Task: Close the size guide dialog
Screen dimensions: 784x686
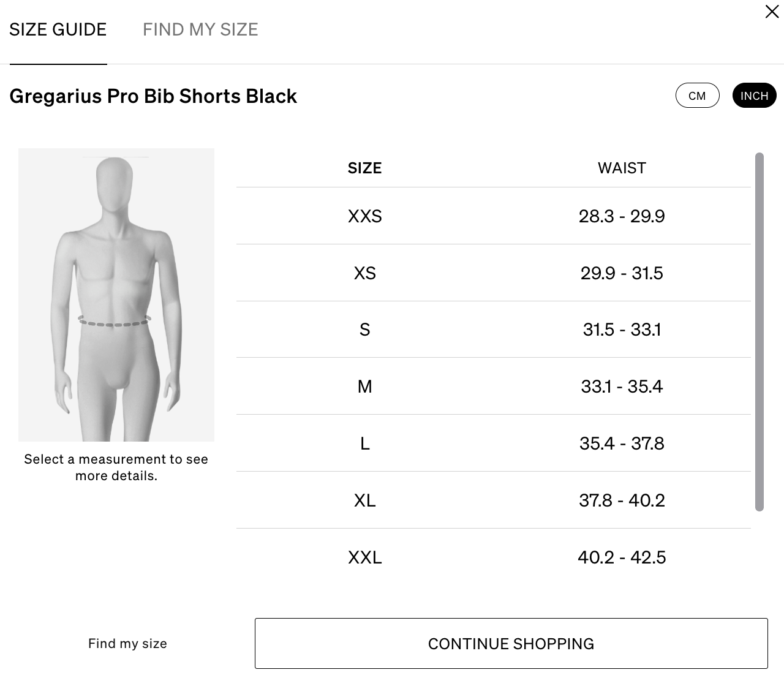Action: [x=772, y=12]
